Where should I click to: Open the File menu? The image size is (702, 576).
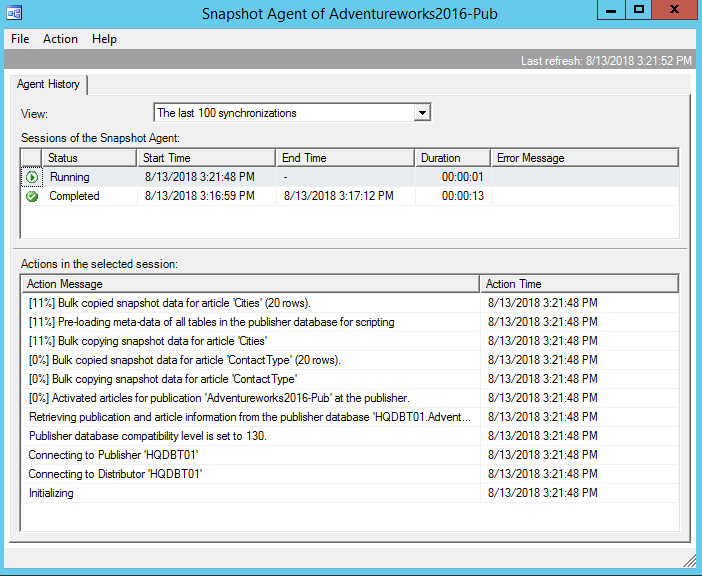point(20,39)
